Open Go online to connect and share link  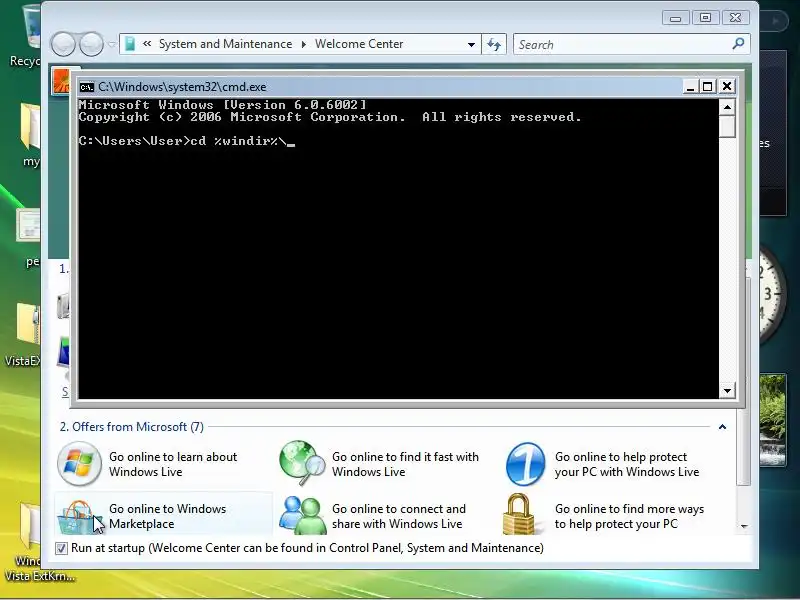point(399,516)
